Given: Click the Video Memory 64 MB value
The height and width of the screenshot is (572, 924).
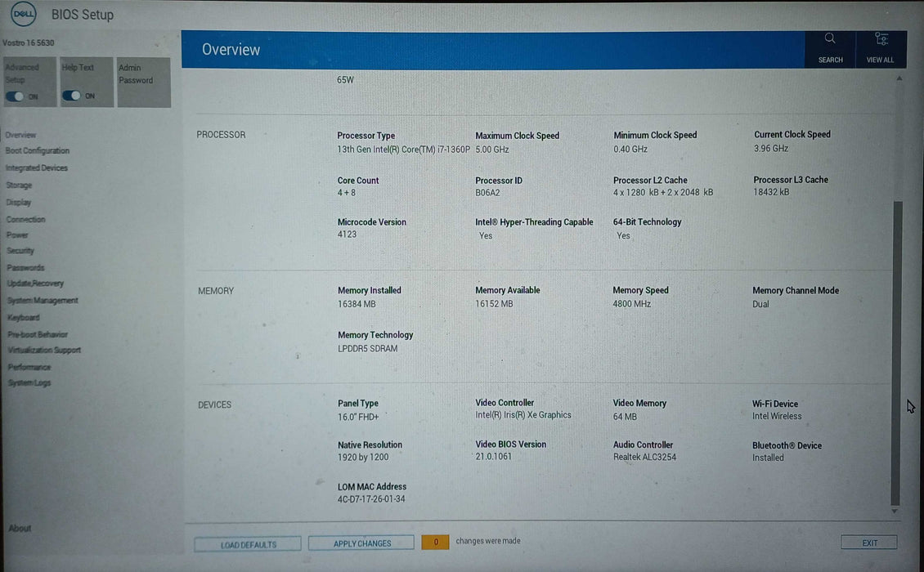Looking at the screenshot, I should tap(625, 417).
